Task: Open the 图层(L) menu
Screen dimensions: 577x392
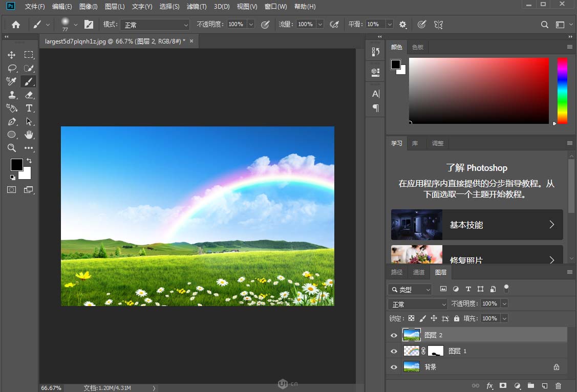Action: click(x=115, y=7)
